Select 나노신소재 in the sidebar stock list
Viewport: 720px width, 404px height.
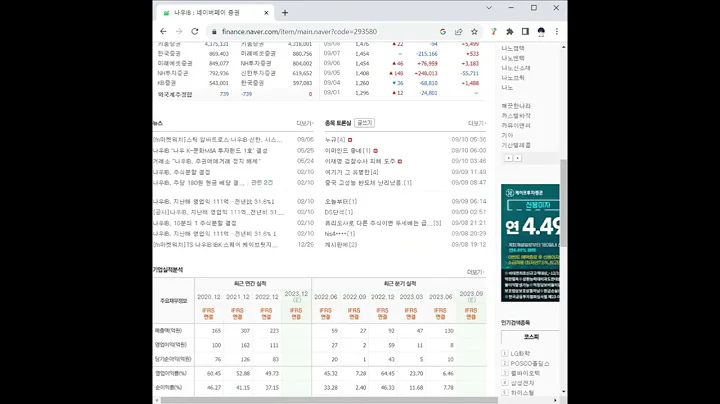516,68
